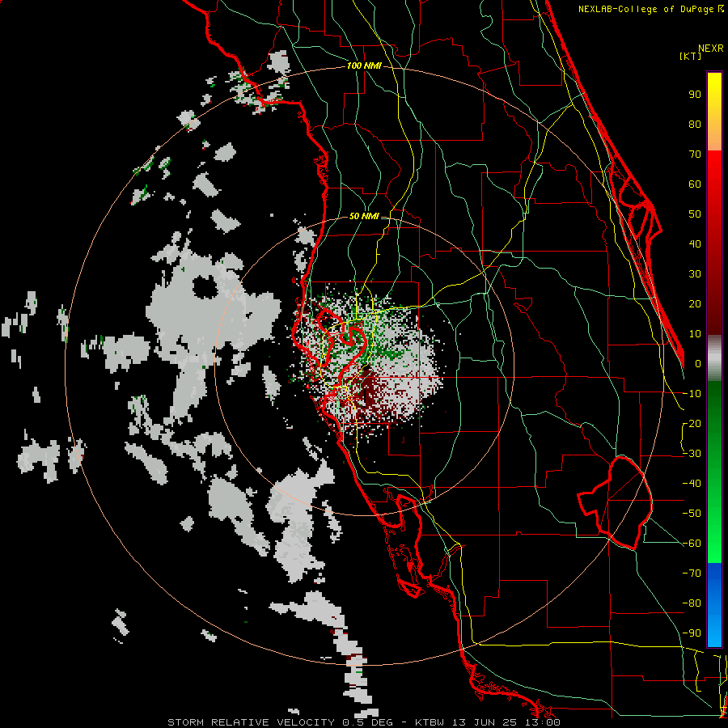The image size is (728, 728).
Task: Click the positive 50 scale value
Action: tap(695, 214)
